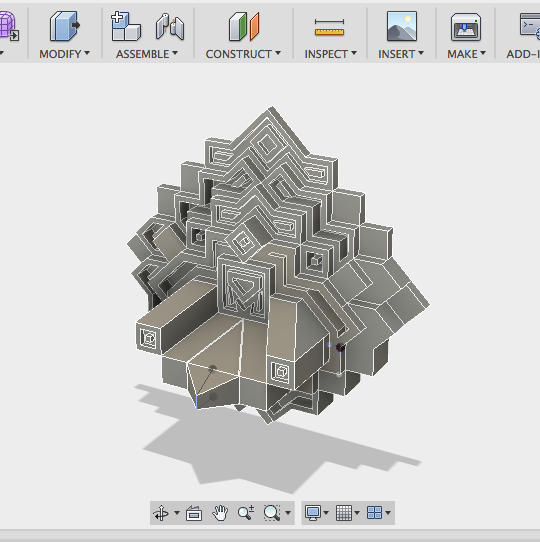This screenshot has height=542, width=540.
Task: Open the MODIFY dropdown menu
Action: click(64, 54)
